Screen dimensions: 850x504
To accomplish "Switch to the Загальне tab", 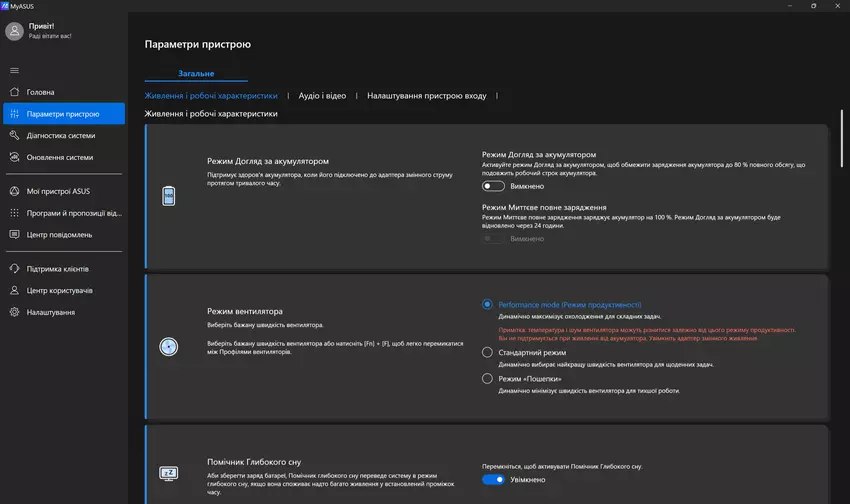I will (196, 73).
